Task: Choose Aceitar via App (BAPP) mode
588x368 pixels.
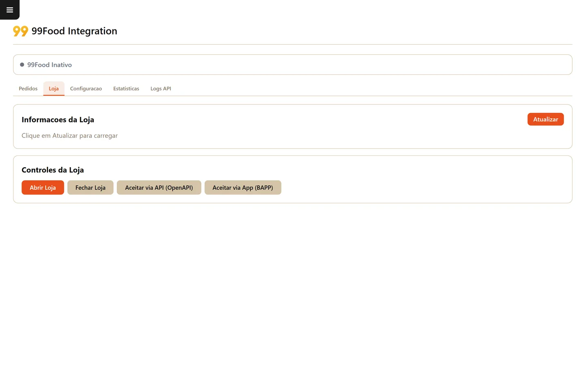Action: [x=243, y=188]
